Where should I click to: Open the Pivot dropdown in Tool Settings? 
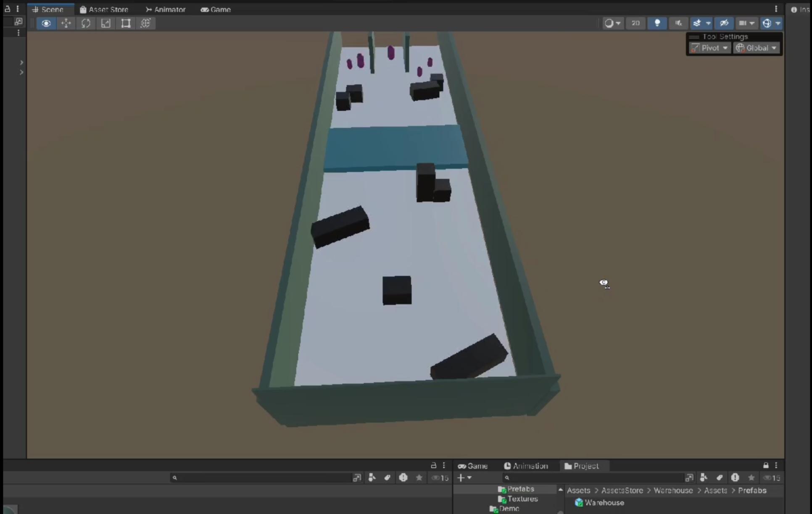coord(710,48)
